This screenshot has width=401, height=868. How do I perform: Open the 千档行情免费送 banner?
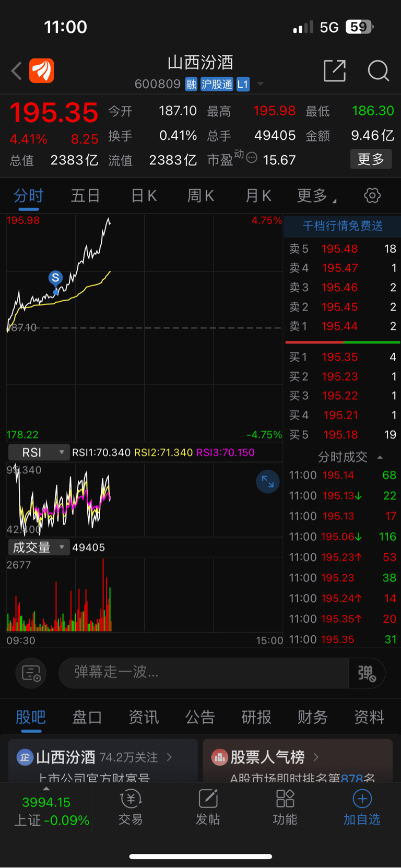[343, 226]
